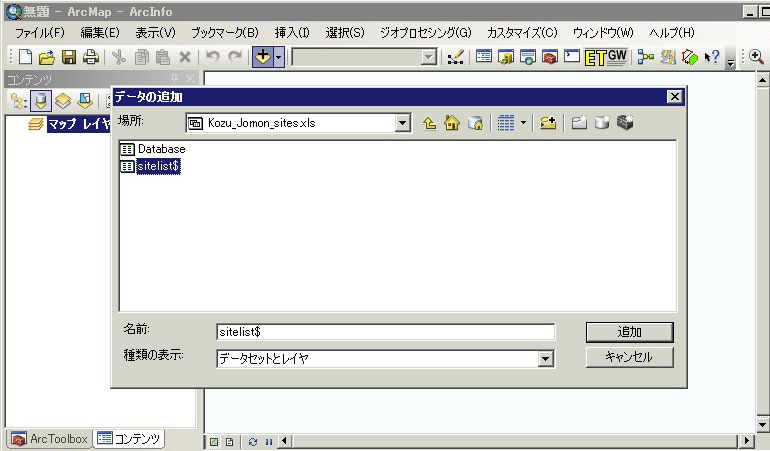Open a map file via toolbar
The width and height of the screenshot is (770, 451).
point(47,57)
